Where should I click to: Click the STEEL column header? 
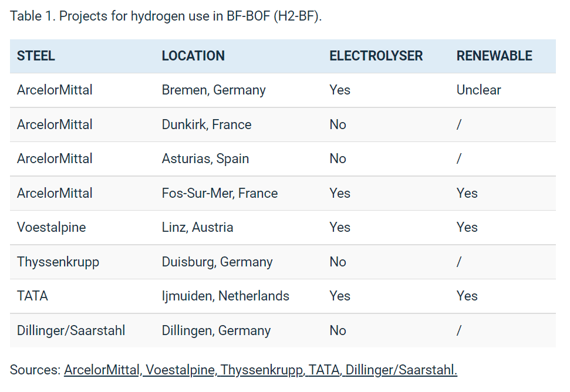36,56
